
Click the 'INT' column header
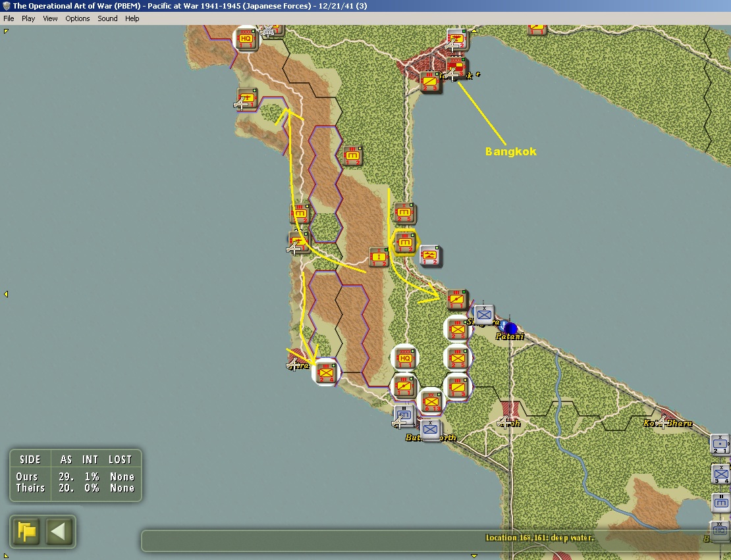(90, 459)
